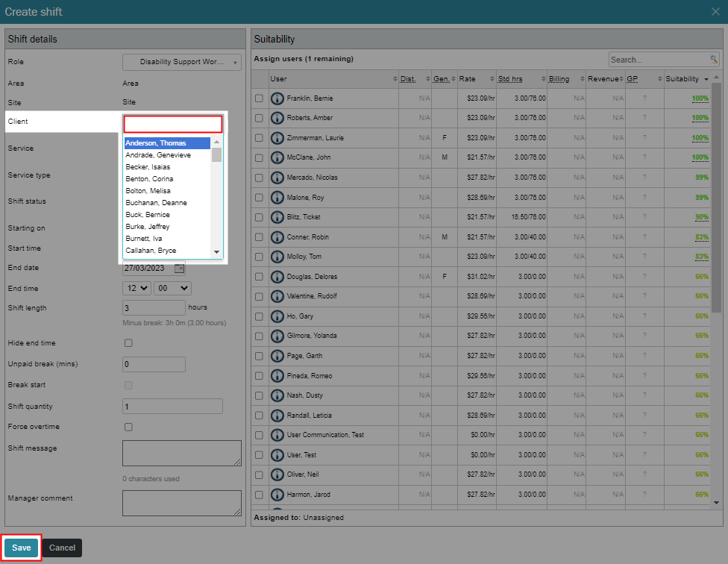Open info icon for Pineda, Romeo
728x564 pixels.
click(x=277, y=375)
